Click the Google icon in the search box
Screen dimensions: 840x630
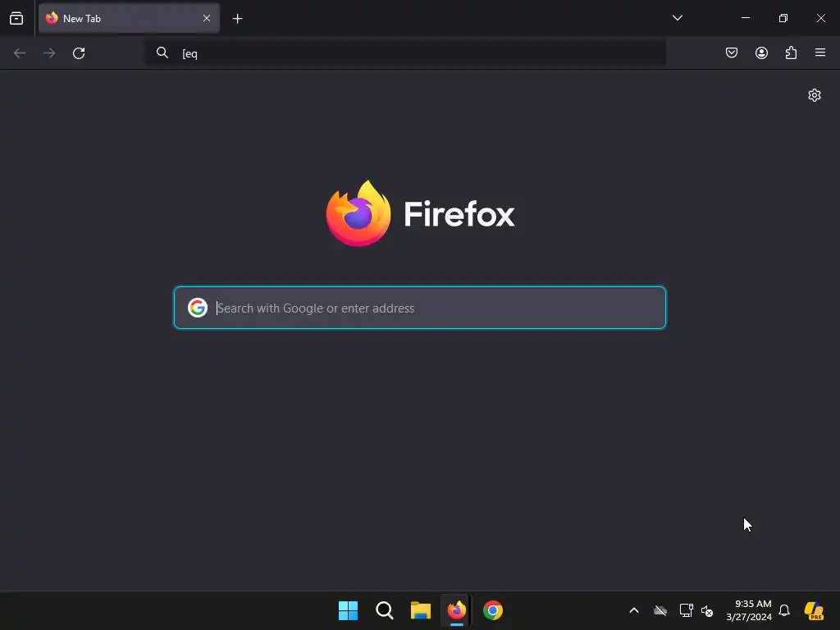tap(198, 308)
